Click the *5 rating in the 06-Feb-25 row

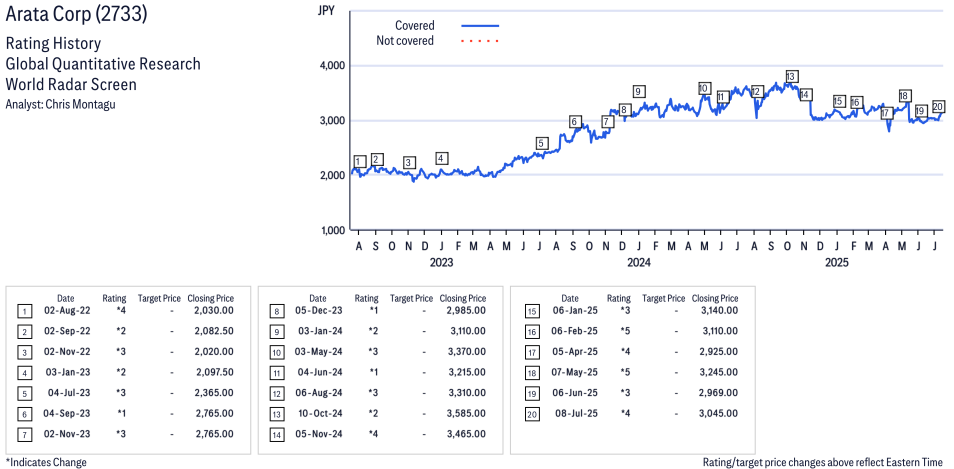point(625,331)
